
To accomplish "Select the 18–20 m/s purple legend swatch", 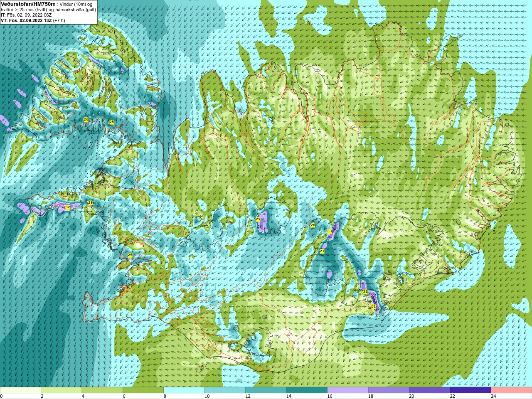I will 389,390.
